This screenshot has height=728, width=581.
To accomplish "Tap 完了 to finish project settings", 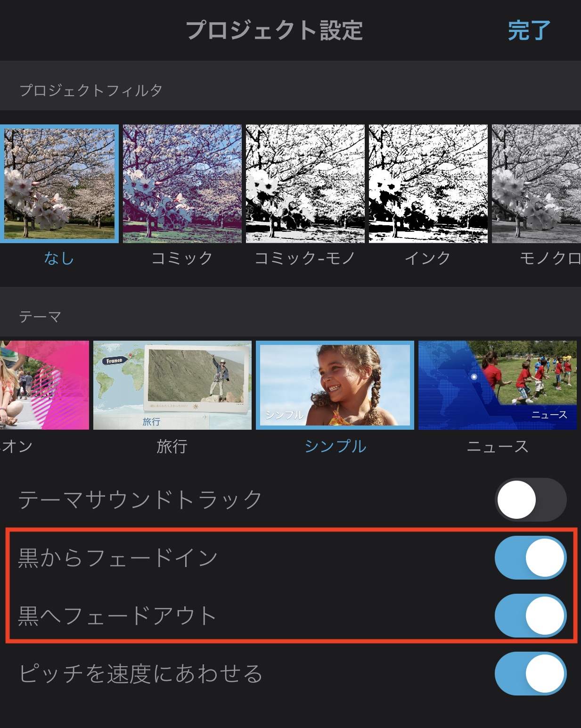I will (529, 31).
